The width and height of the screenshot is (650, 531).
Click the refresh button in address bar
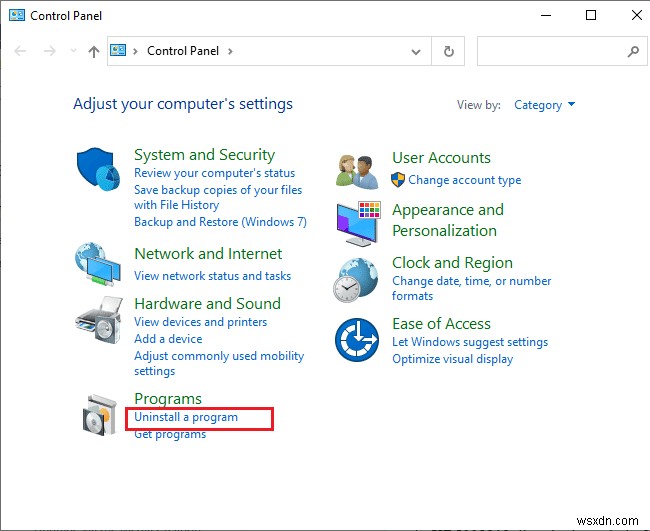[x=449, y=51]
